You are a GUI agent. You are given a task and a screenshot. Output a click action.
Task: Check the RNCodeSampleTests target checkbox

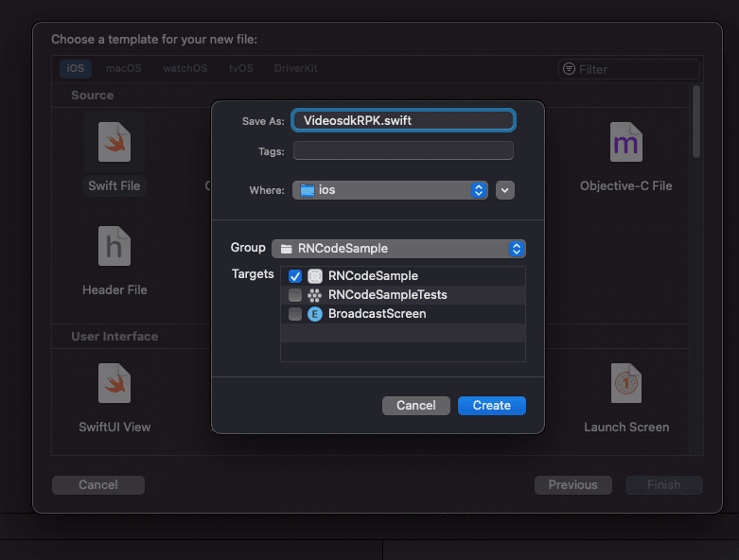(x=295, y=295)
